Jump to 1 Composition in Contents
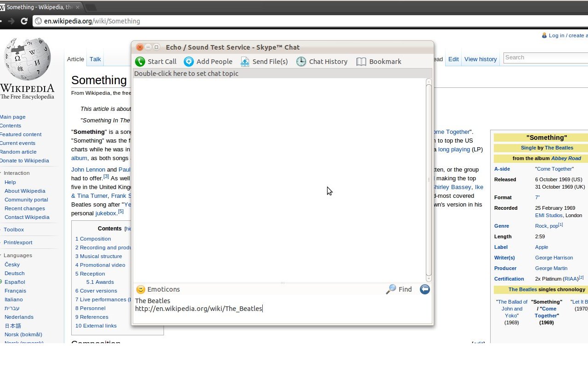Viewport: 588px width, 368px height. (x=93, y=239)
